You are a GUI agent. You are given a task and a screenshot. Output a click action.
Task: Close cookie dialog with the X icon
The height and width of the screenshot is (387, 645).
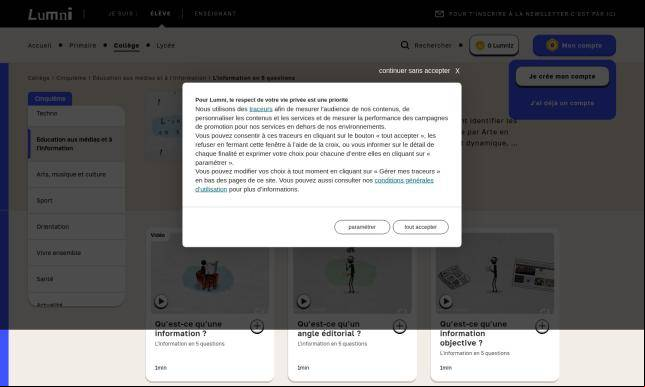pos(457,71)
